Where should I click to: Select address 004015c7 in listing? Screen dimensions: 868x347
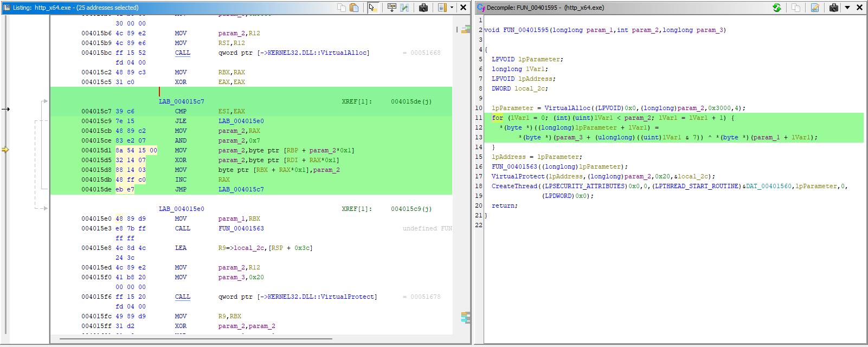pyautogui.click(x=97, y=111)
